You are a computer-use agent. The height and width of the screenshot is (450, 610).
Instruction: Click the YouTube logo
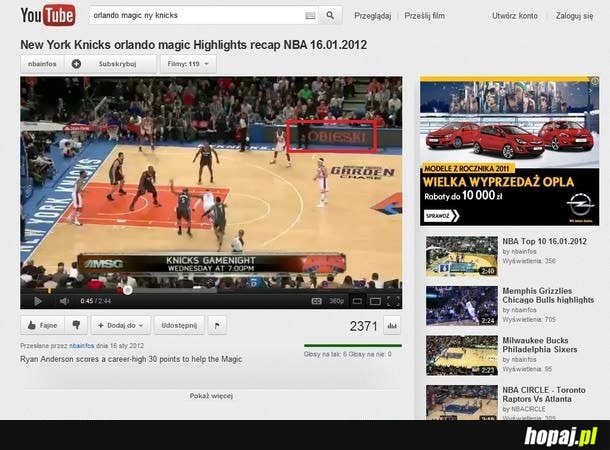(48, 15)
